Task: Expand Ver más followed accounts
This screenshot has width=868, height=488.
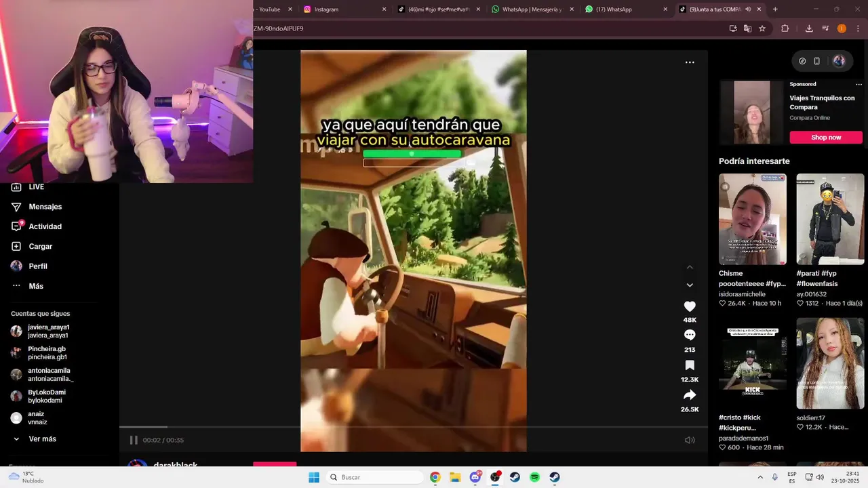Action: pos(34,439)
